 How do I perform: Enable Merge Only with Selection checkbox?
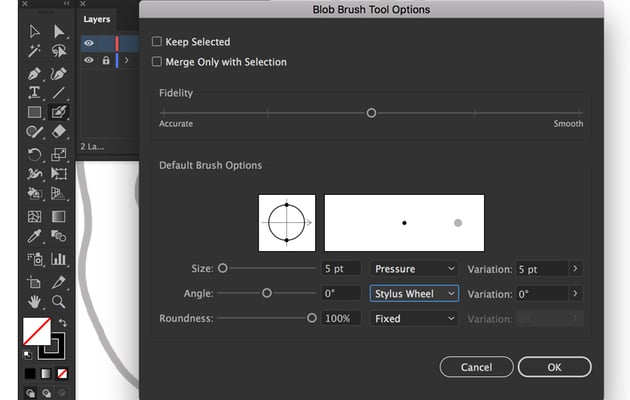(x=157, y=61)
